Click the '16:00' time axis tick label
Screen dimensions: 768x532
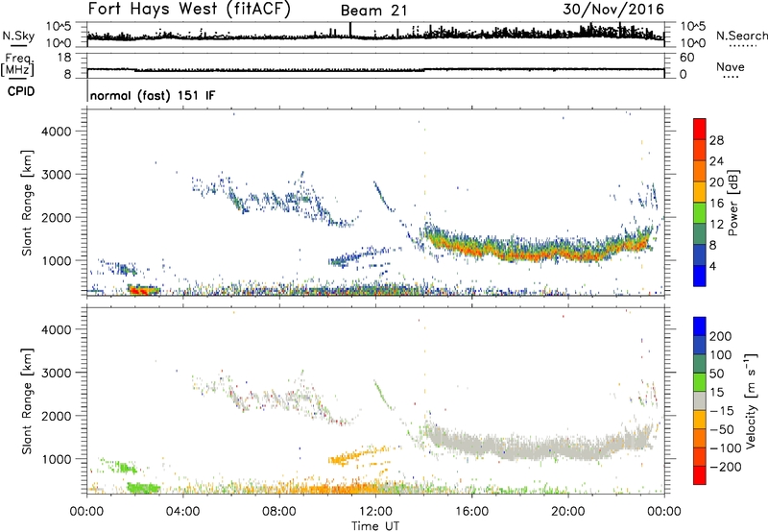[471, 512]
